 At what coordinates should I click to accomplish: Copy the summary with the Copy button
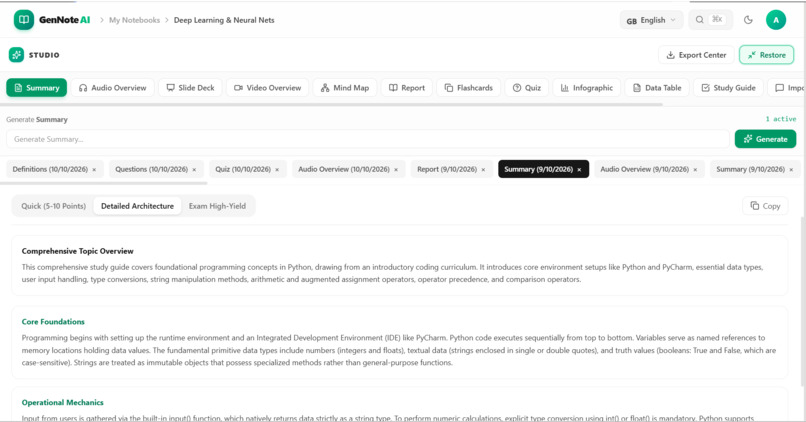pyautogui.click(x=765, y=206)
